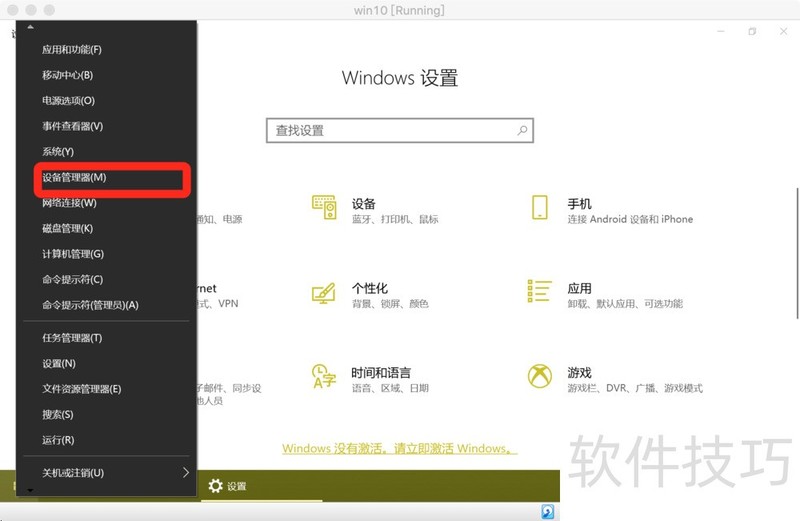Image resolution: width=800 pixels, height=521 pixels.
Task: Click 蓝牙、打印机、鼠标 description text
Action: [395, 219]
